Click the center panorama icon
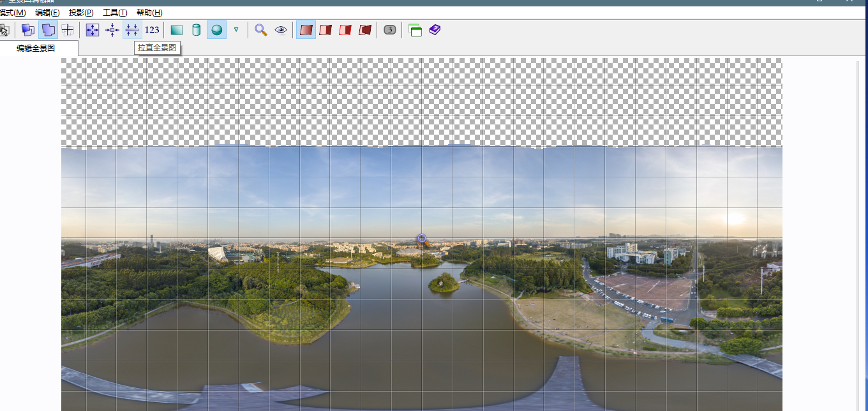 112,30
